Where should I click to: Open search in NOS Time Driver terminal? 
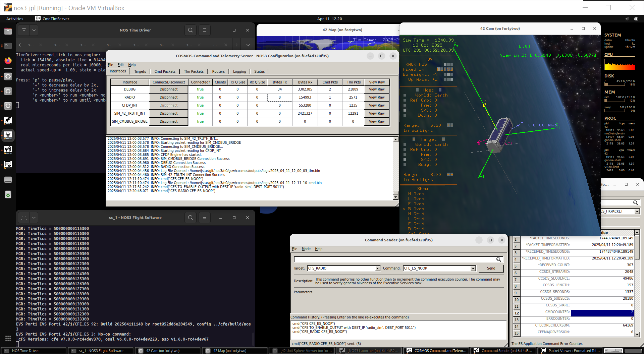coord(190,30)
